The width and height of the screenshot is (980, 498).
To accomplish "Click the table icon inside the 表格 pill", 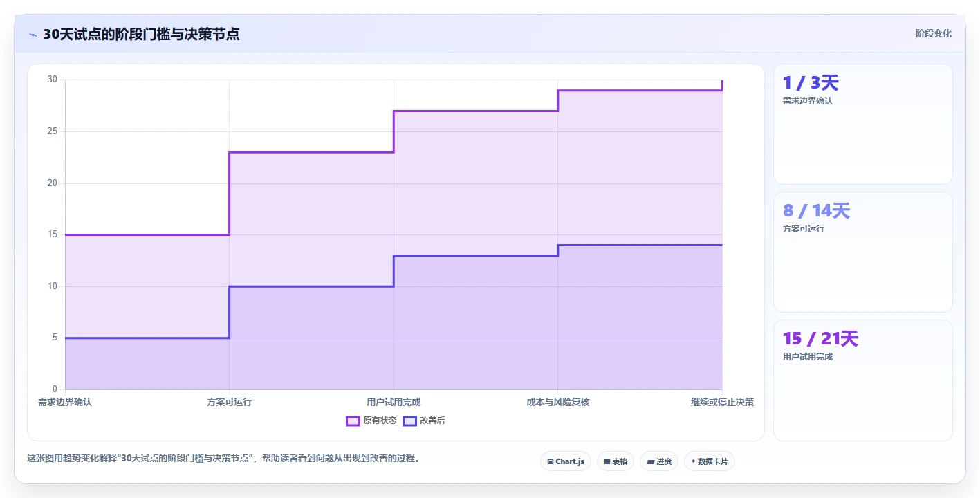I will (x=607, y=461).
